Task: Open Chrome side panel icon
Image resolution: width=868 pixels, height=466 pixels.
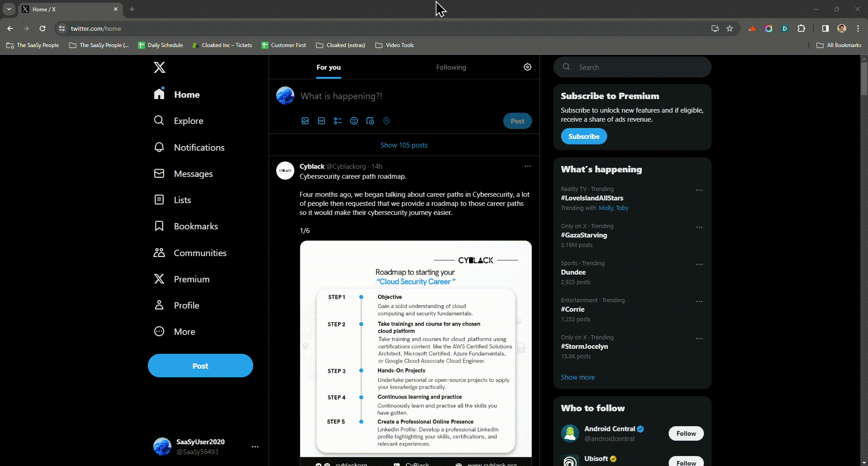Action: [826, 29]
